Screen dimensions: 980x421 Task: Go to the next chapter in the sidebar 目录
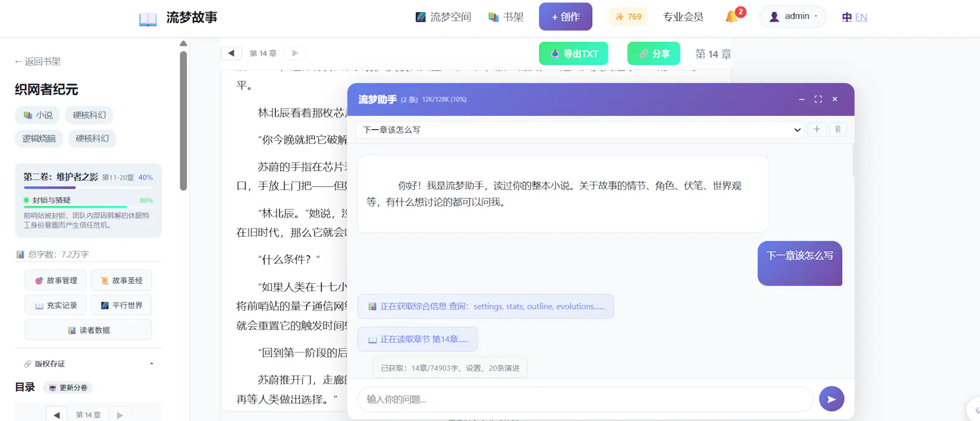120,415
